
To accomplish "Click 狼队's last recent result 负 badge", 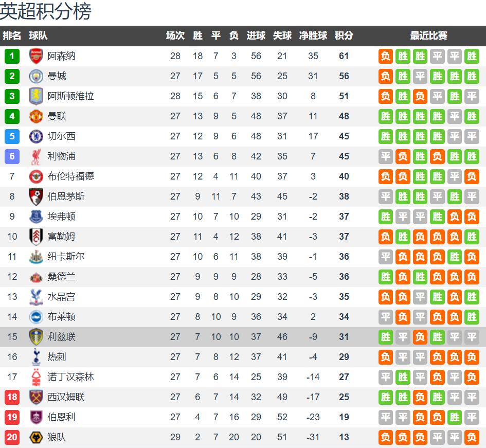I will 472,437.
